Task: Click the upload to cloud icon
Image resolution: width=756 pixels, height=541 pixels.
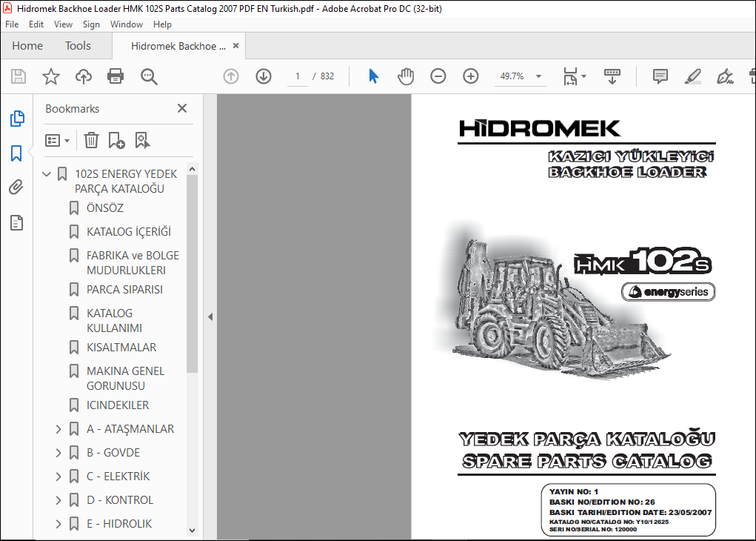Action: 84,76
